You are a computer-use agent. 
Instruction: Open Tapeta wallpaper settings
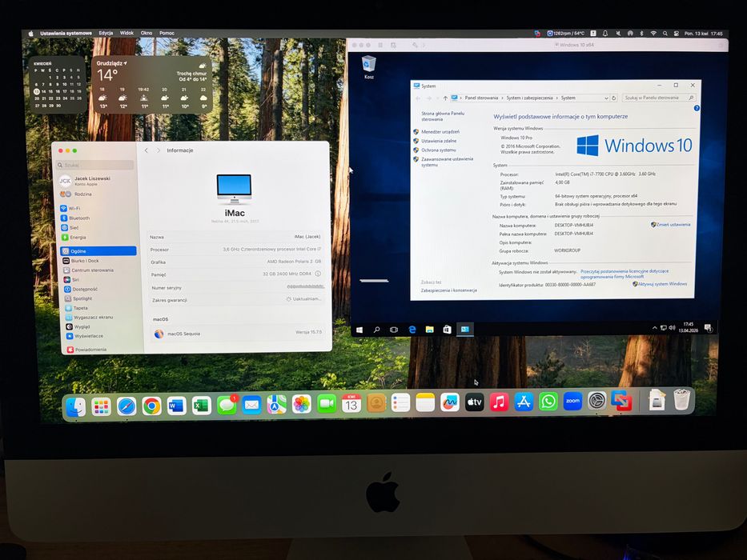coord(76,308)
